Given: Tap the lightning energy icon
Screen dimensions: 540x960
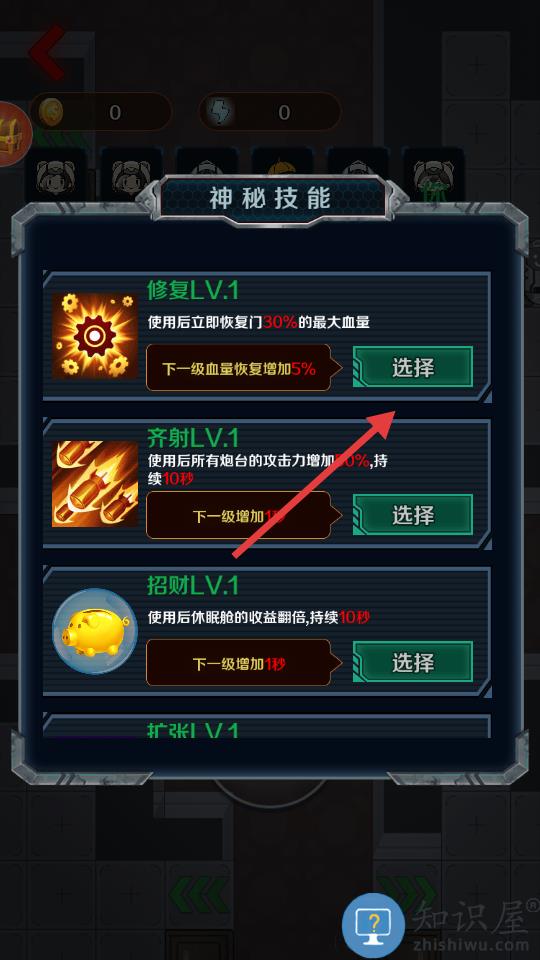Looking at the screenshot, I should tap(219, 112).
